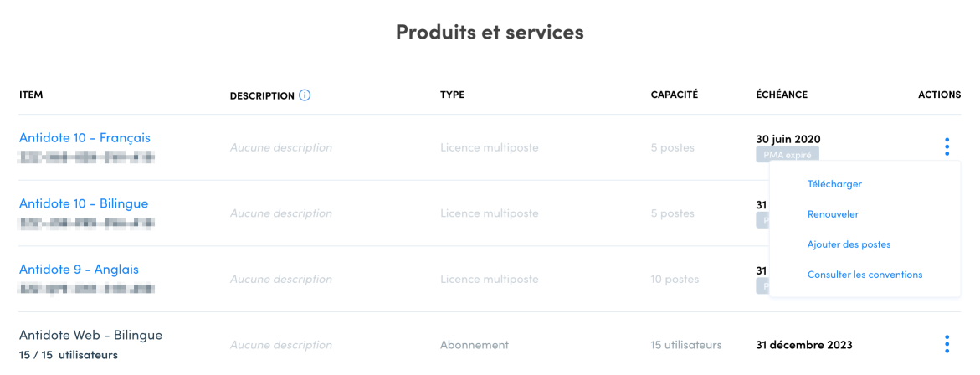Open actions menu for Antidote Web - Bilingue

tap(947, 344)
